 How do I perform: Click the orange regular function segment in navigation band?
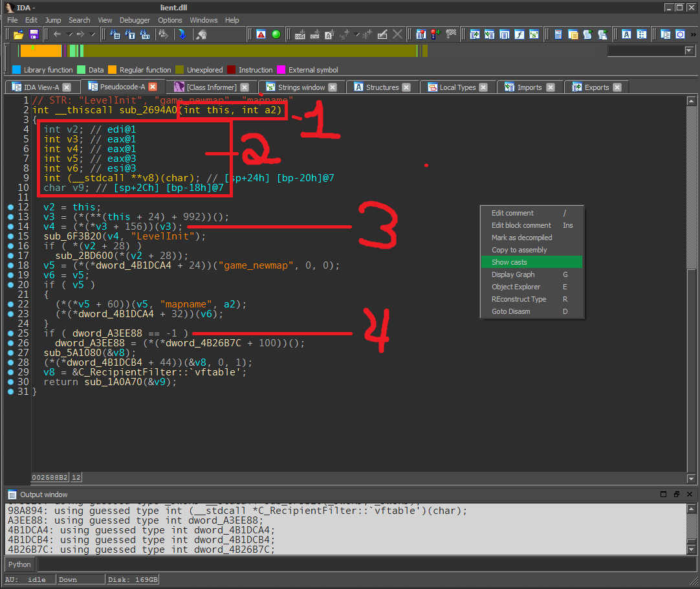41,51
